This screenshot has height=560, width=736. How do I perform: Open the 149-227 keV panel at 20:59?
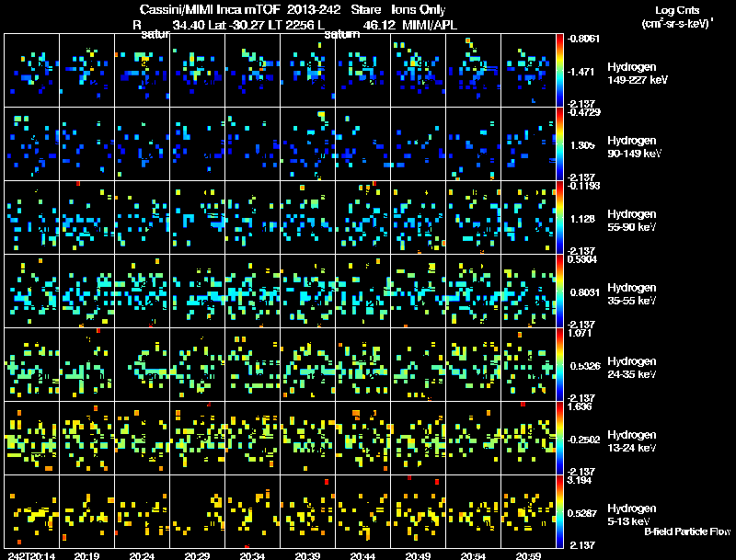coord(528,71)
